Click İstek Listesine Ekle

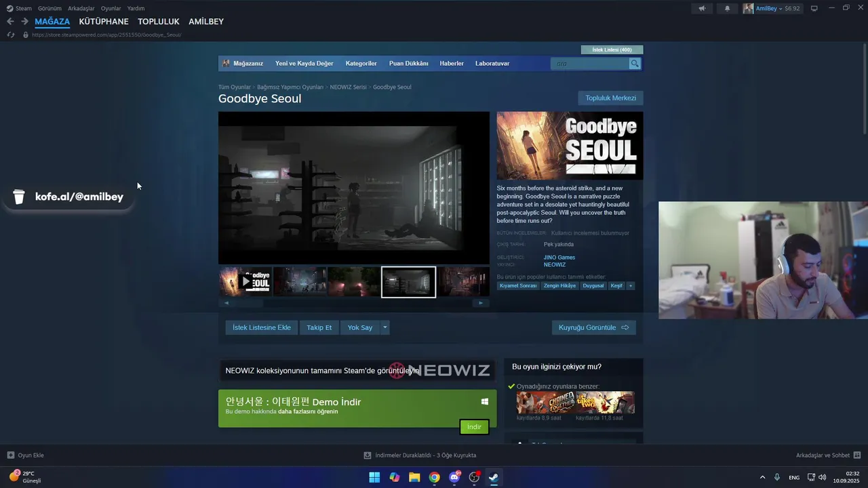pyautogui.click(x=262, y=327)
